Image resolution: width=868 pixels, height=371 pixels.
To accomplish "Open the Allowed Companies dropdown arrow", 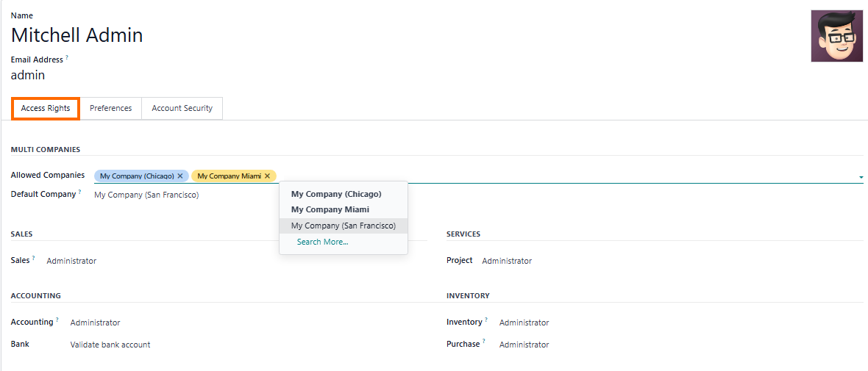I will tap(861, 176).
